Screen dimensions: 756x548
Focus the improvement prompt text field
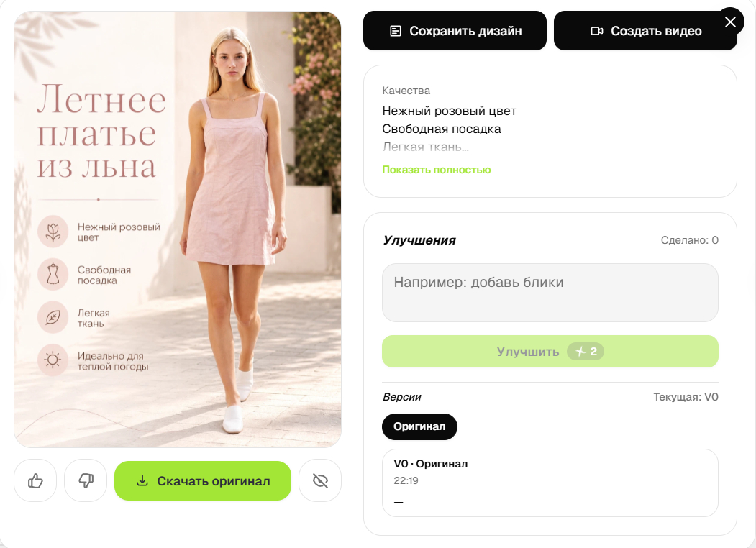(550, 293)
